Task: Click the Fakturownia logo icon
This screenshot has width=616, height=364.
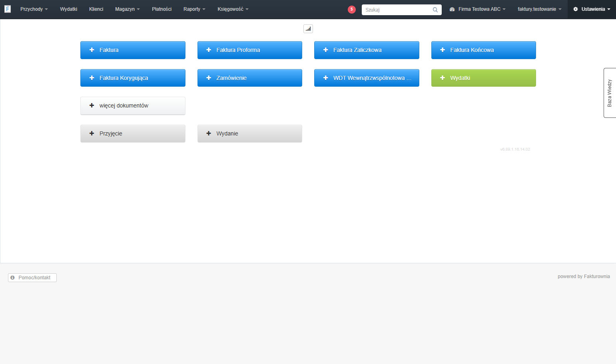Action: click(8, 9)
